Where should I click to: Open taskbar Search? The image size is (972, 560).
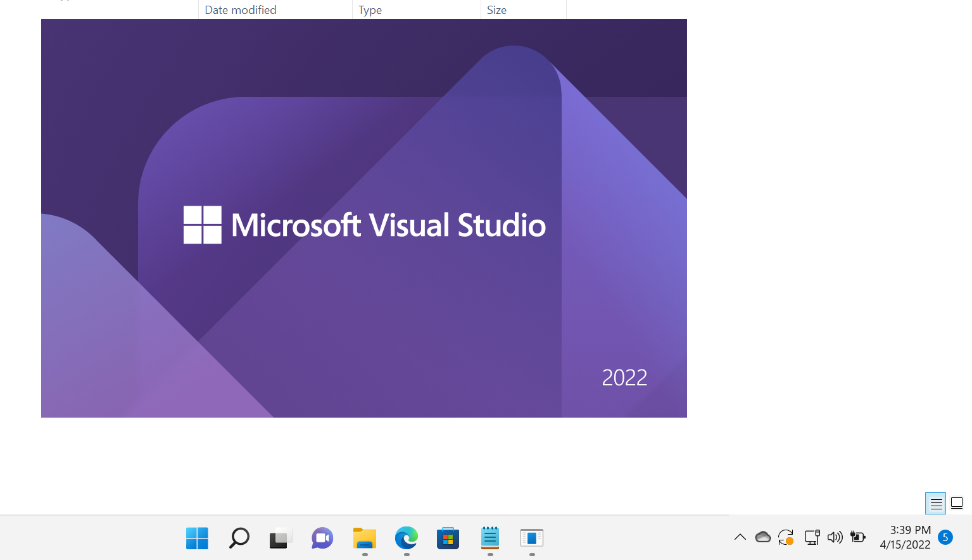[x=239, y=538]
